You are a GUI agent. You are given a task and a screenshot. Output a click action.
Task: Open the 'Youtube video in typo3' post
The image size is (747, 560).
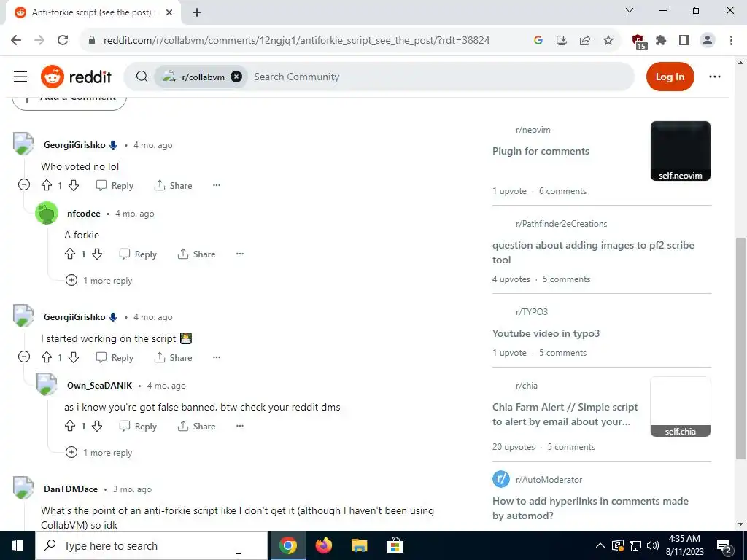pyautogui.click(x=546, y=333)
